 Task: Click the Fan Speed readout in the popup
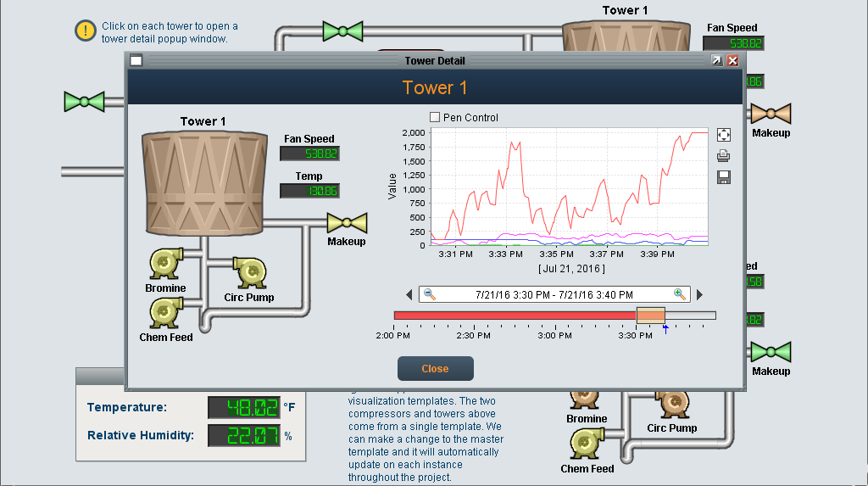(309, 154)
